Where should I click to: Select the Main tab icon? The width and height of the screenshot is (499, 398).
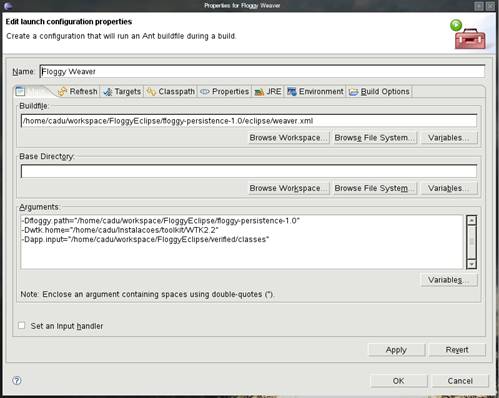click(20, 91)
